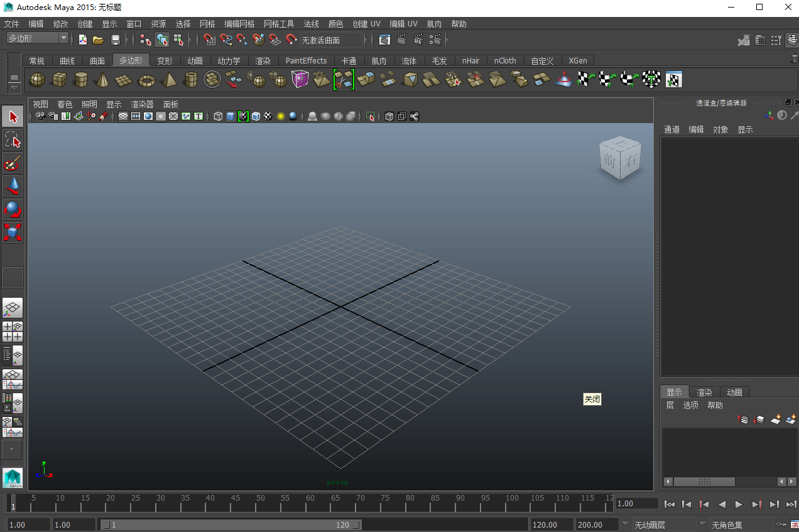The image size is (799, 532).
Task: Click the polygon torus shelf icon
Action: point(146,80)
